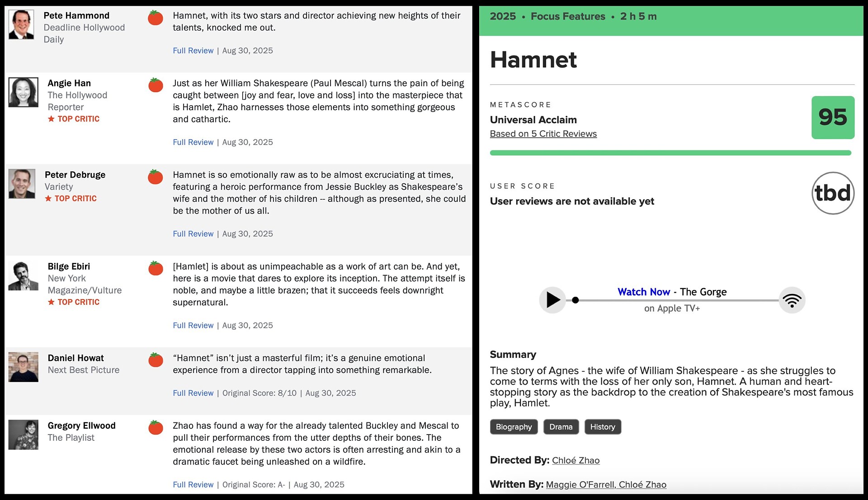The height and width of the screenshot is (500, 868).
Task: Open Pete Hammond's Full Review link
Action: pos(193,51)
